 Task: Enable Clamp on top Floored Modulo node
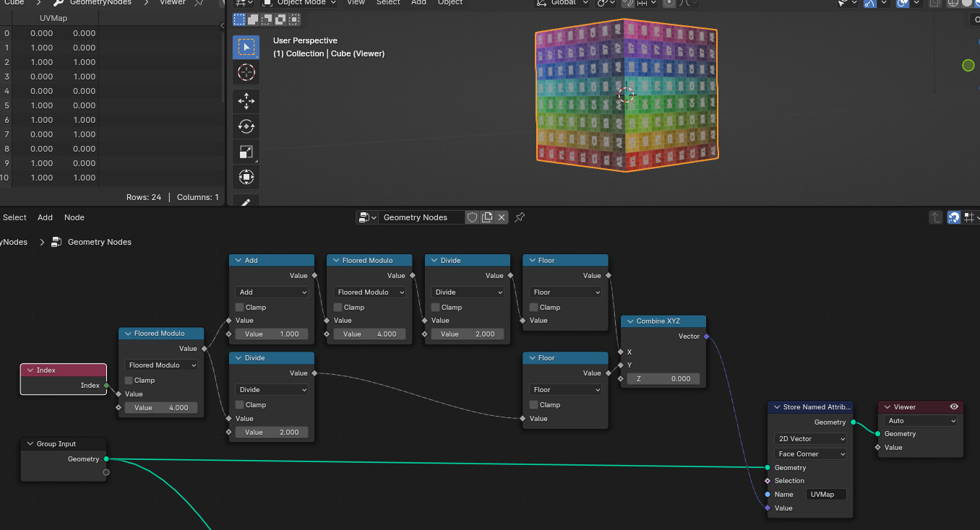tap(338, 308)
